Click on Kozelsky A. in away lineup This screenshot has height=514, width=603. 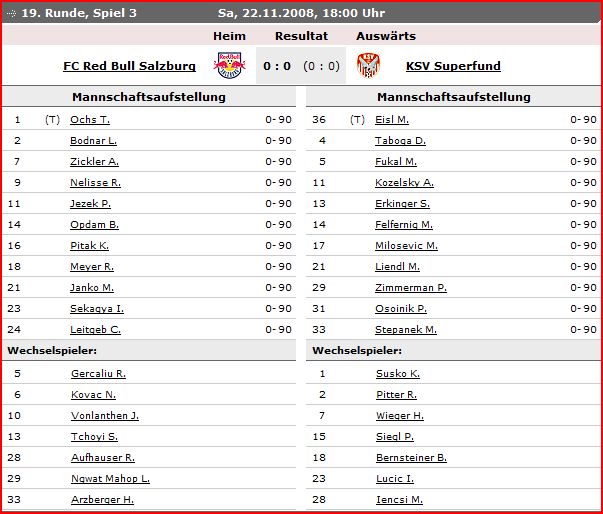404,183
